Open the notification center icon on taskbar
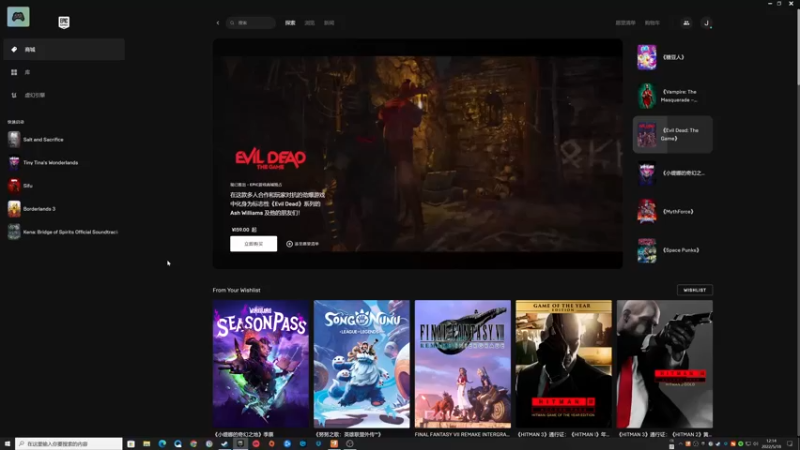Screen dimensions: 800x450 [x=790, y=444]
